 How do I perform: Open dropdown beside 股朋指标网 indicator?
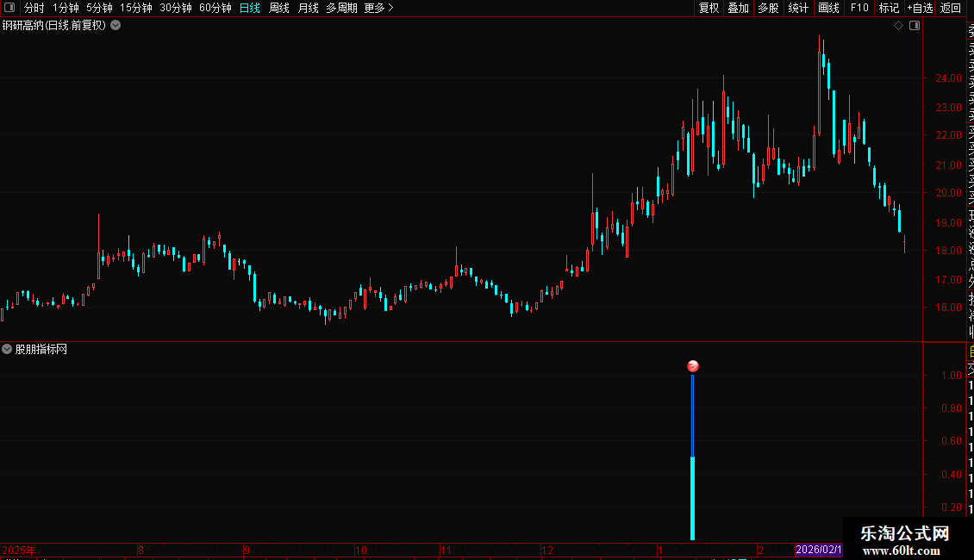pyautogui.click(x=7, y=349)
